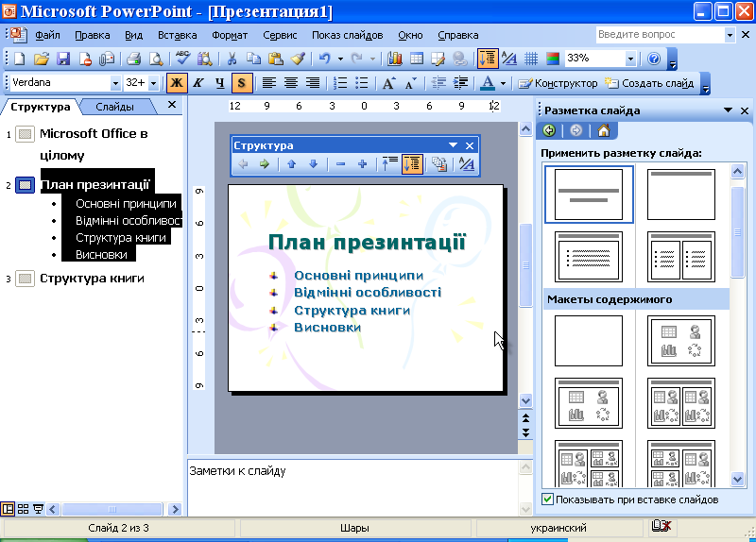Image resolution: width=756 pixels, height=542 pixels.
Task: Type in the Введите вопрос field
Action: 660,35
